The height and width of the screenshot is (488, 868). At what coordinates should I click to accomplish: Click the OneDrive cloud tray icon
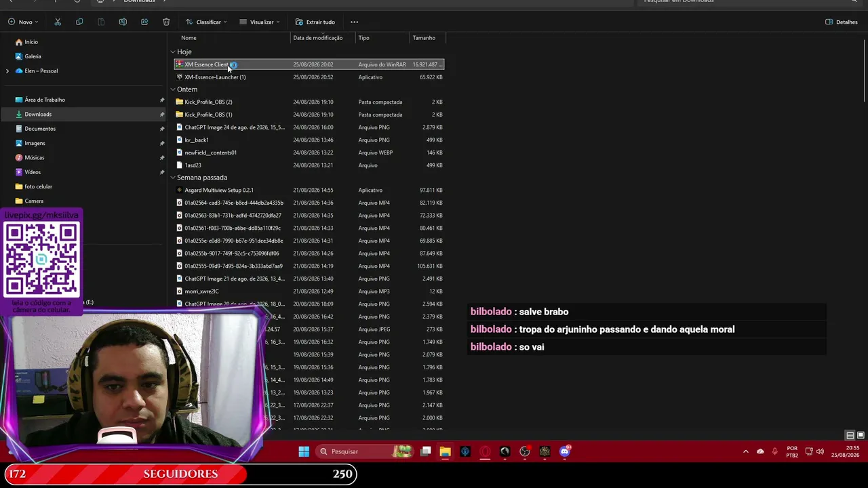[760, 451]
